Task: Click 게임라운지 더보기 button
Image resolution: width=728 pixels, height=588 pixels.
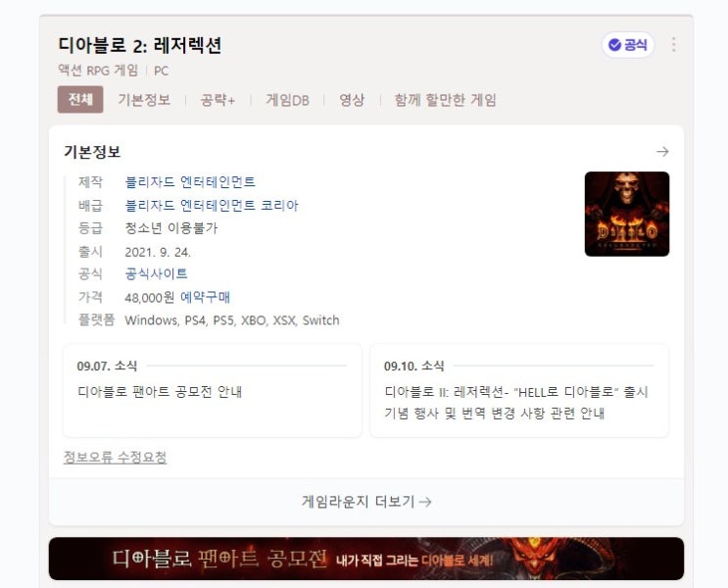Action: [366, 502]
